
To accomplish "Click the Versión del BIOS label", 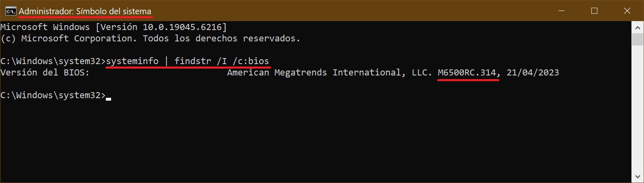I will pos(45,73).
